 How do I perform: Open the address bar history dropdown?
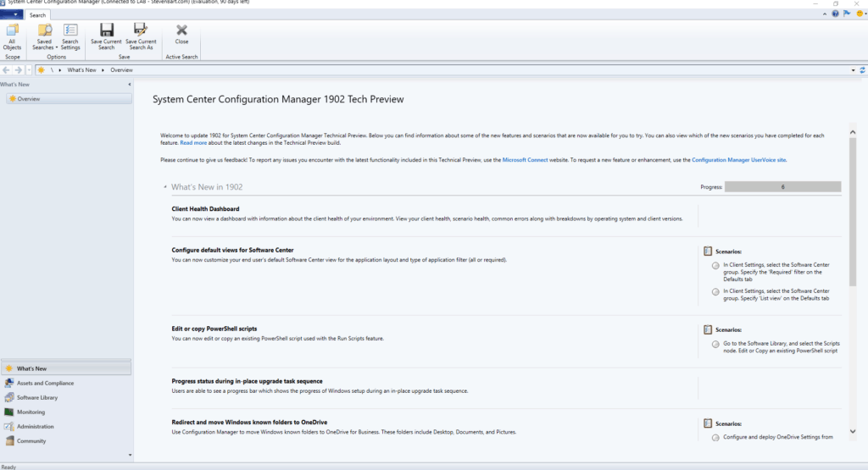tap(853, 70)
